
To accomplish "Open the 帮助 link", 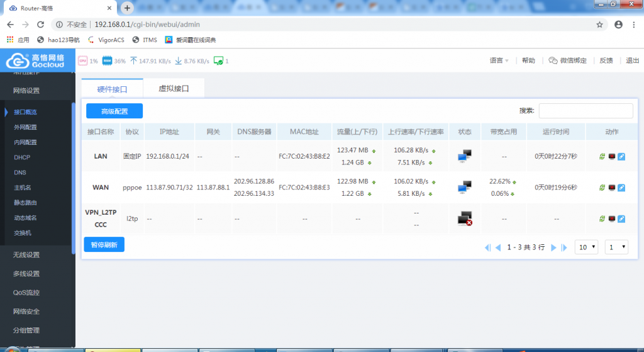I will [528, 60].
